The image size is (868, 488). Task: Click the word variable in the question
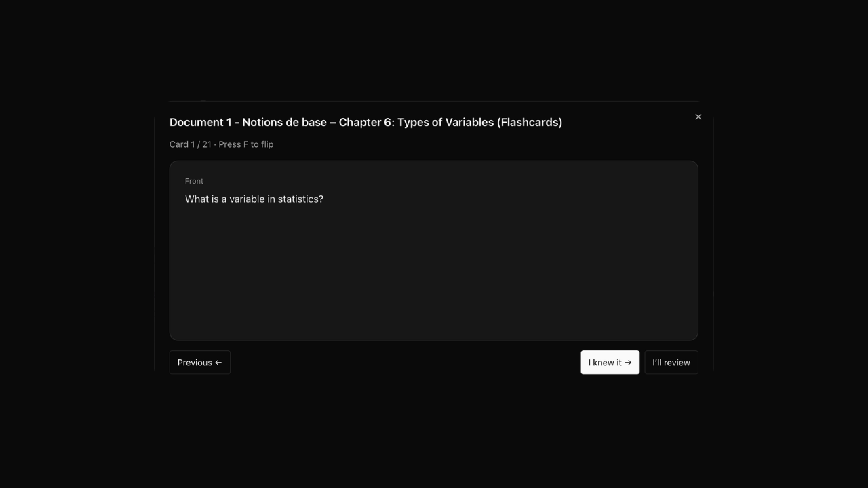coord(247,199)
